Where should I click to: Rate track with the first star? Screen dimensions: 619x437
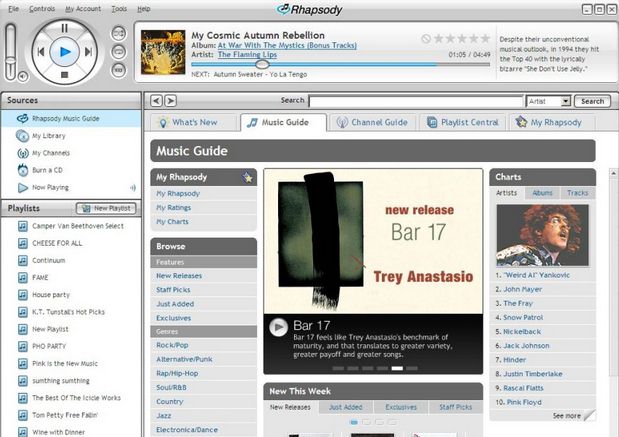coord(438,38)
